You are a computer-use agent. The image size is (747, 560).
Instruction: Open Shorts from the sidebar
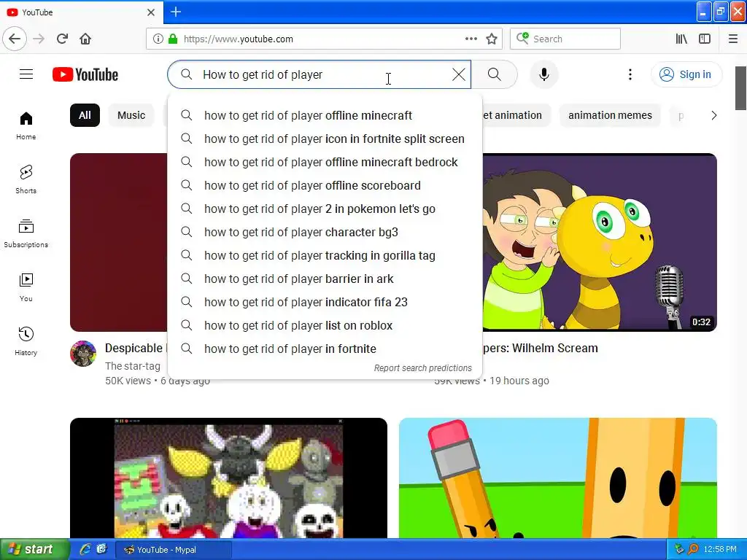point(26,179)
